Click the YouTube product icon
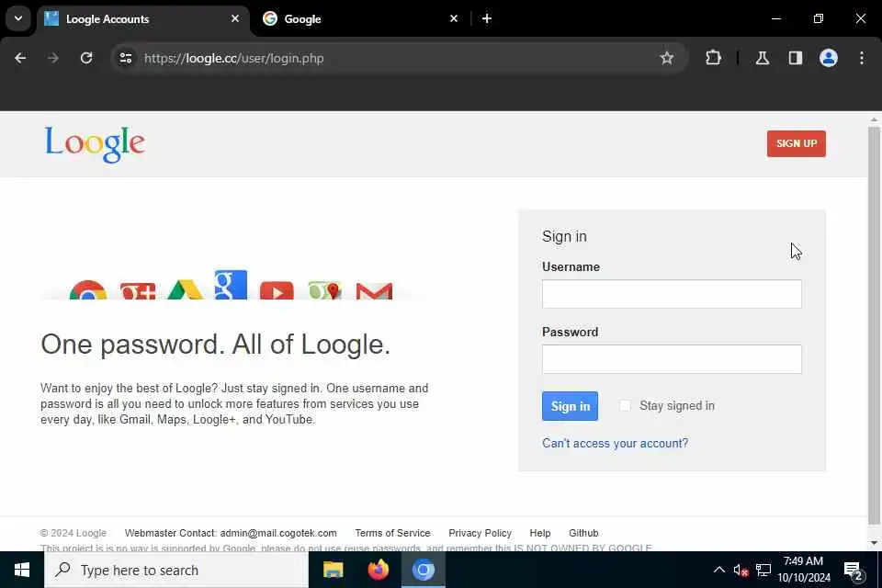Viewport: 882px width, 588px height. pyautogui.click(x=277, y=290)
